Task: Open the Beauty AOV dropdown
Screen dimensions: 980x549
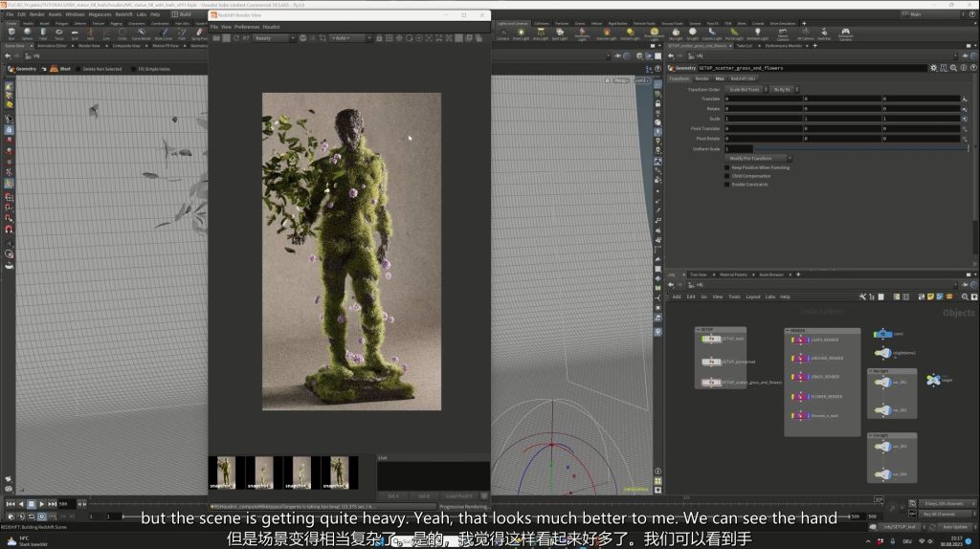Action: [274, 38]
